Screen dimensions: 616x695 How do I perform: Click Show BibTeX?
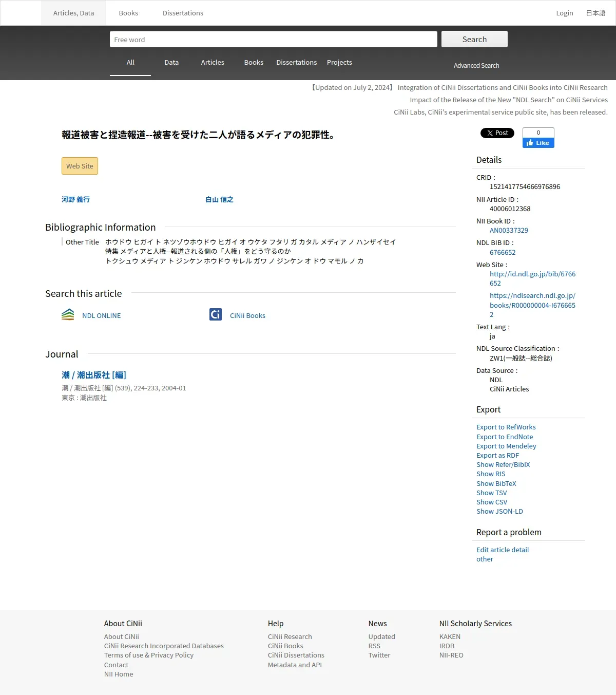pos(496,483)
